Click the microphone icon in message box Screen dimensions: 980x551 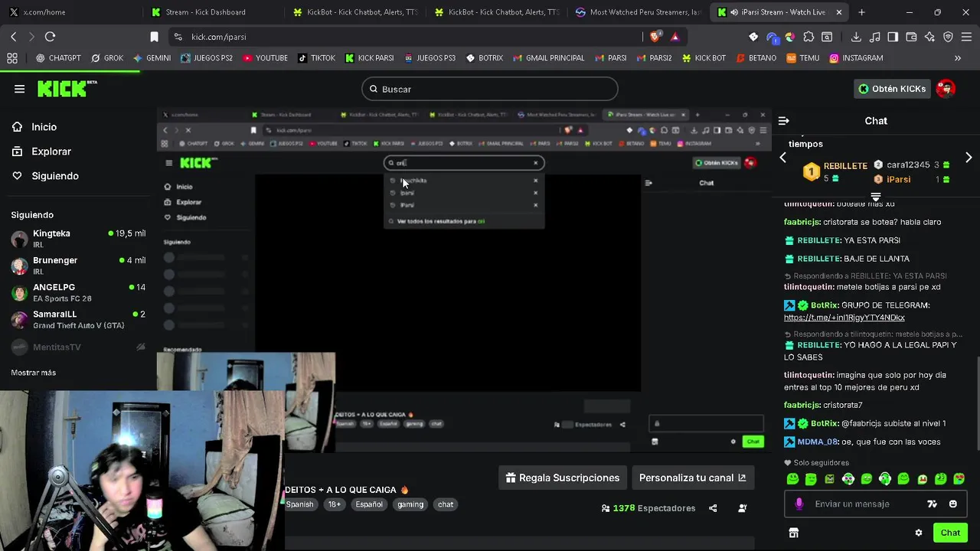tap(799, 504)
